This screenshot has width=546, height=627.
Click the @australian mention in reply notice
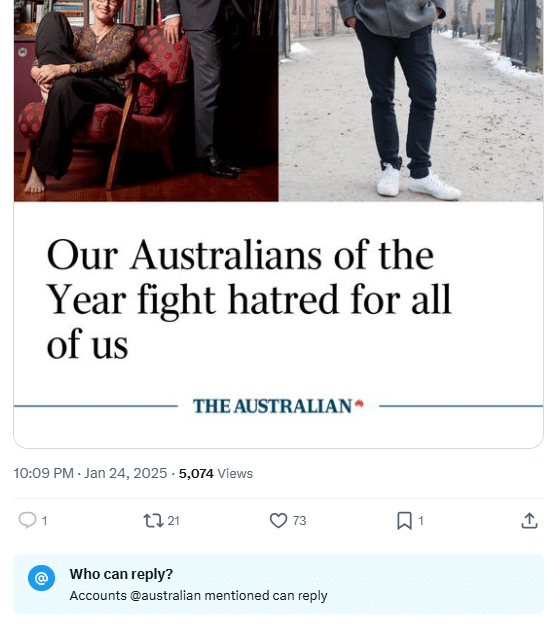pos(165,596)
